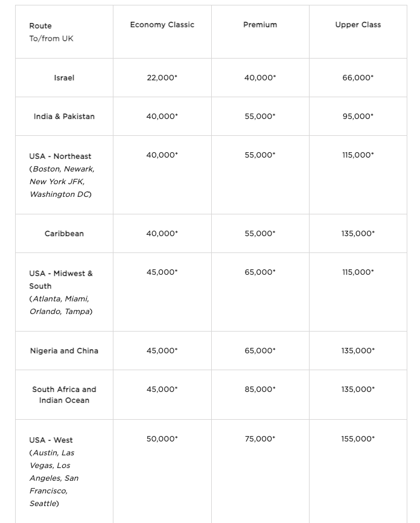Click USA West Upper Class 155,000 value
The width and height of the screenshot is (420, 523).
tap(358, 439)
